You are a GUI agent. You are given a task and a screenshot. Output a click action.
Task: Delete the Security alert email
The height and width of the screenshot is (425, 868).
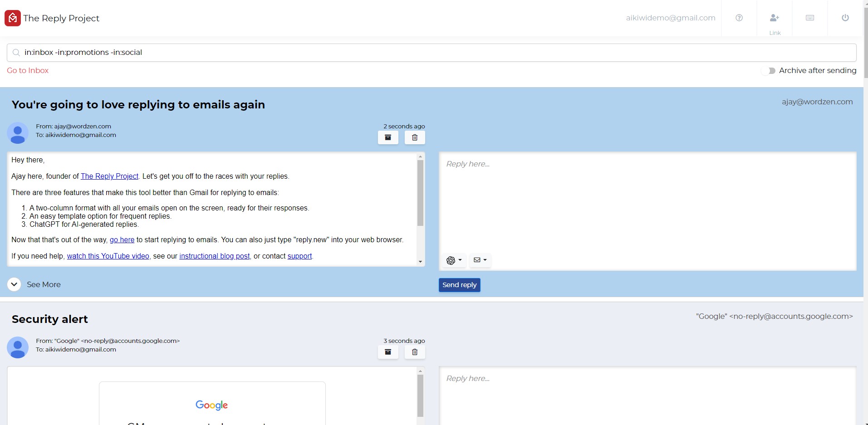click(415, 352)
